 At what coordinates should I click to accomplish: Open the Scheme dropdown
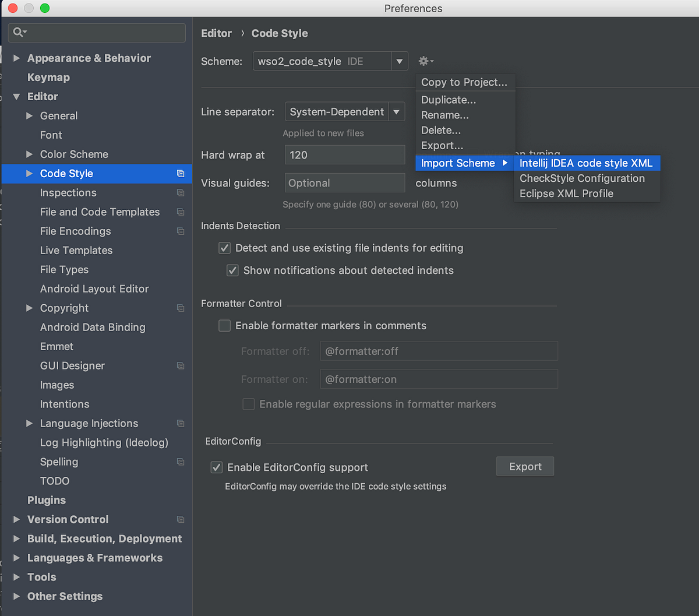coord(400,61)
